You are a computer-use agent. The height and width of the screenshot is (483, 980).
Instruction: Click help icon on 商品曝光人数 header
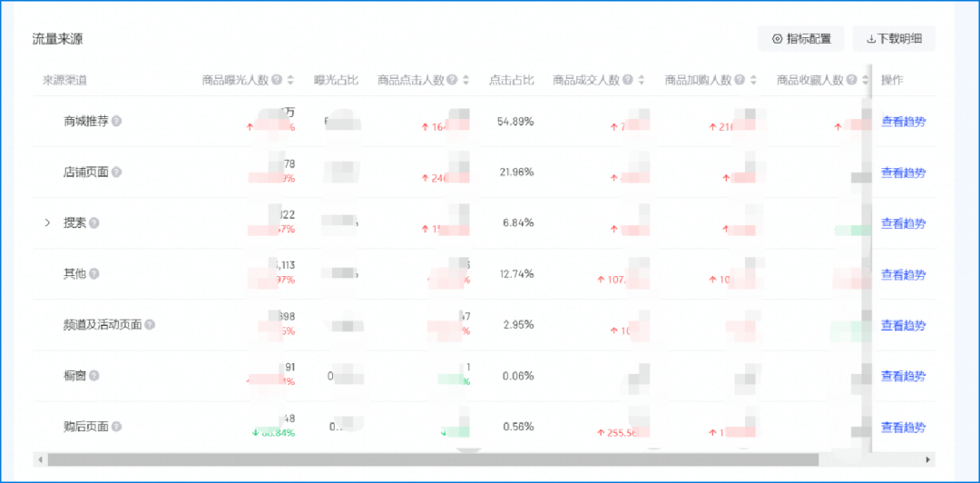(x=276, y=80)
